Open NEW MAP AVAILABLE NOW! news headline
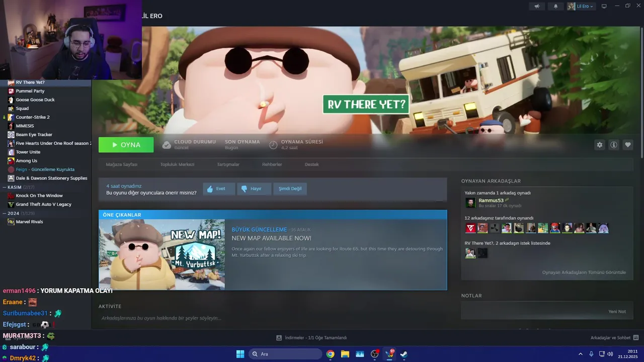Viewport: 644px width, 362px height. click(x=271, y=238)
